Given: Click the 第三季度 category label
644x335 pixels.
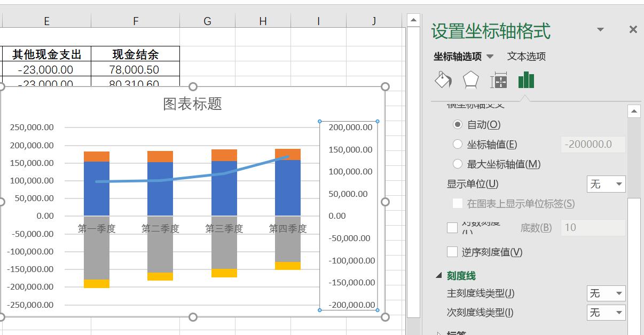Looking at the screenshot, I should [x=224, y=228].
